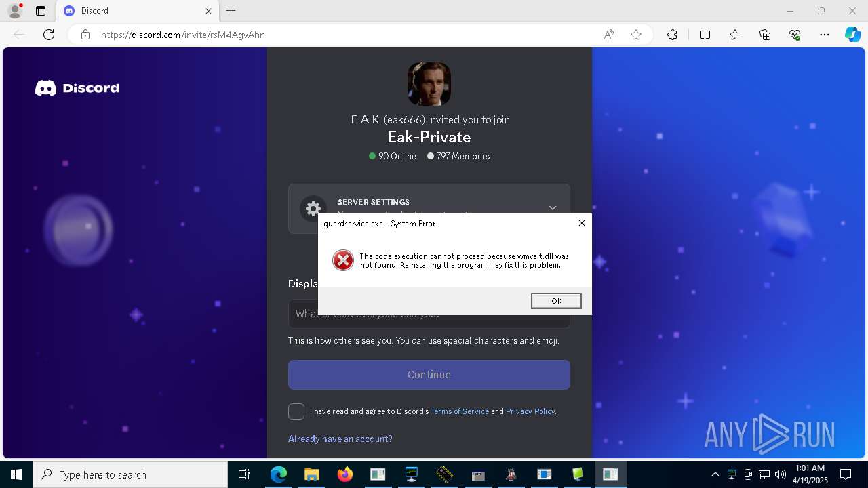Open the Privacy Policy link

coord(530,411)
